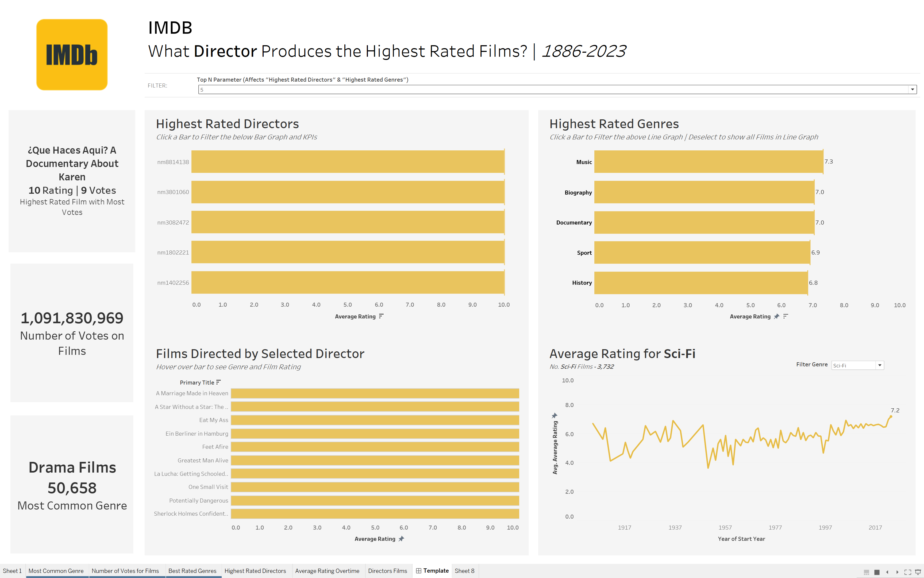Click the sort icon beside Genres' Average Rating
The width and height of the screenshot is (924, 578).
786,316
